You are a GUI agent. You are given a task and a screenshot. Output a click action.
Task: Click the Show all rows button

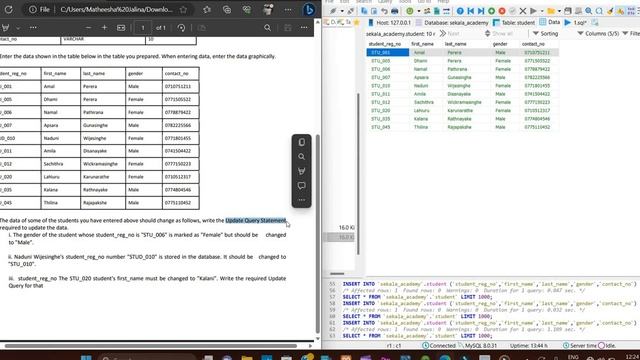click(498, 33)
